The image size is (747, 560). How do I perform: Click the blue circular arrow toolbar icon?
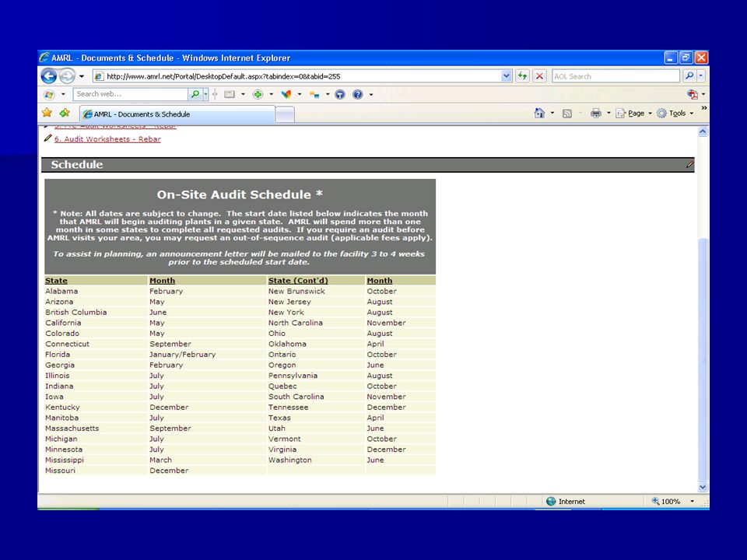tap(340, 94)
